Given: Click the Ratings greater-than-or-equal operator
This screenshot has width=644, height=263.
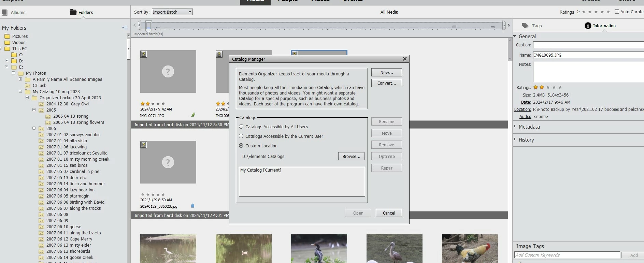Looking at the screenshot, I should click(578, 12).
